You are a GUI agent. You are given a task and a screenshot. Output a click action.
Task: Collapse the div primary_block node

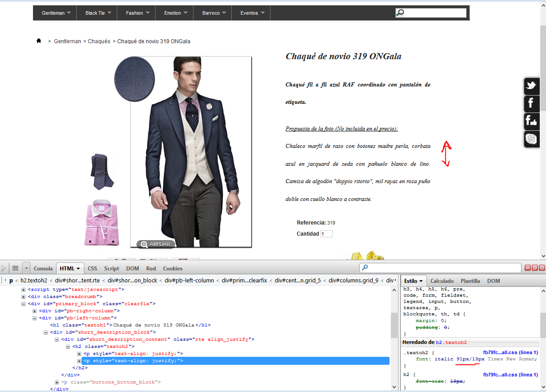tap(24, 304)
